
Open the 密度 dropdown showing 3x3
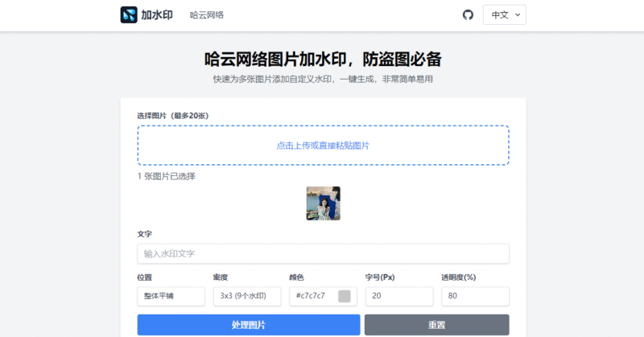pos(247,296)
